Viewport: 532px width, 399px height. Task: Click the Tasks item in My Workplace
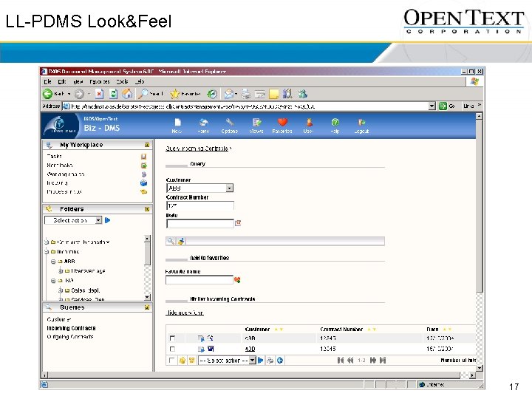click(x=54, y=156)
